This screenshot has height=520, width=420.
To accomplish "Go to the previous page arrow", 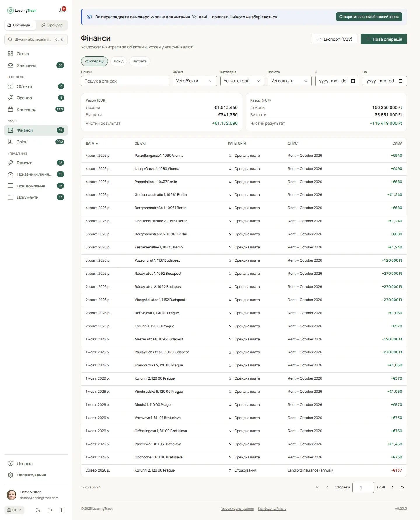I will 327,487.
